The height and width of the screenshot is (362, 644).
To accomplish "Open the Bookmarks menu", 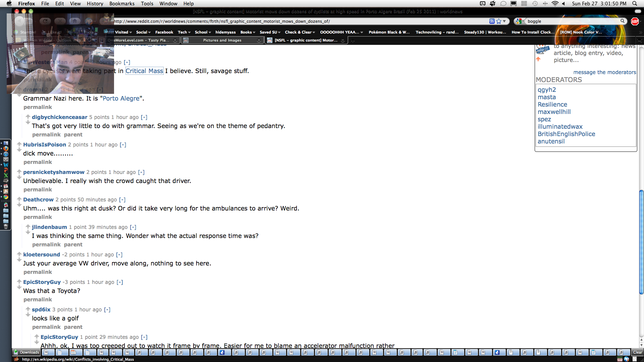I will click(x=122, y=3).
